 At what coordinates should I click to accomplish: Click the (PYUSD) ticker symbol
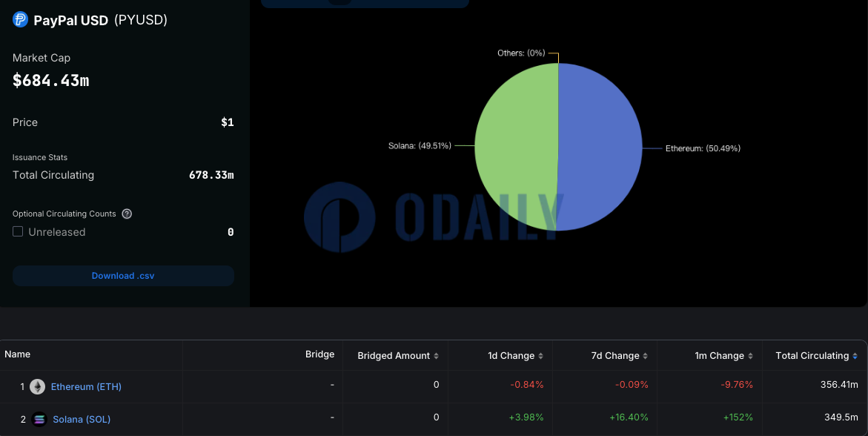(141, 20)
